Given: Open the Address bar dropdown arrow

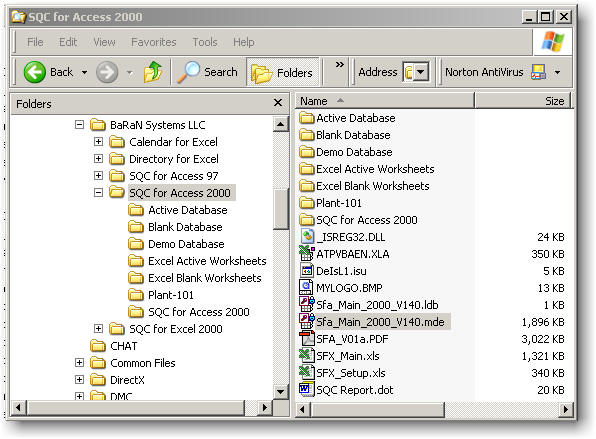Looking at the screenshot, I should coord(421,72).
